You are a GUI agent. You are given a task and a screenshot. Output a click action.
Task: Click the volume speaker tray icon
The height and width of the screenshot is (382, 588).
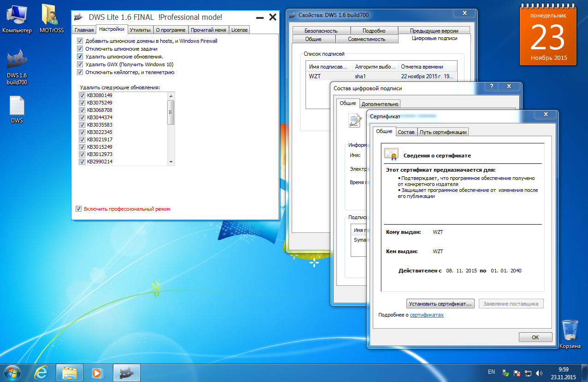[539, 373]
